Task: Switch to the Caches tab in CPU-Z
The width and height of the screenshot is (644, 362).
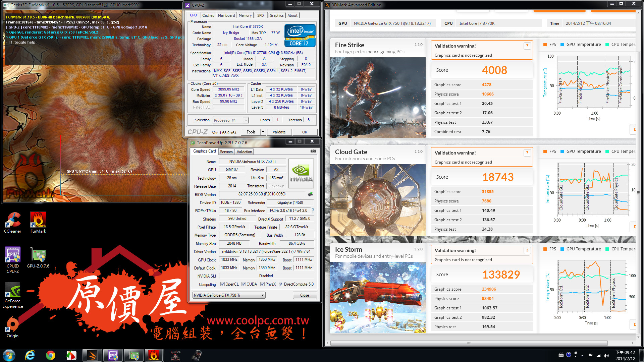Action: pyautogui.click(x=208, y=15)
